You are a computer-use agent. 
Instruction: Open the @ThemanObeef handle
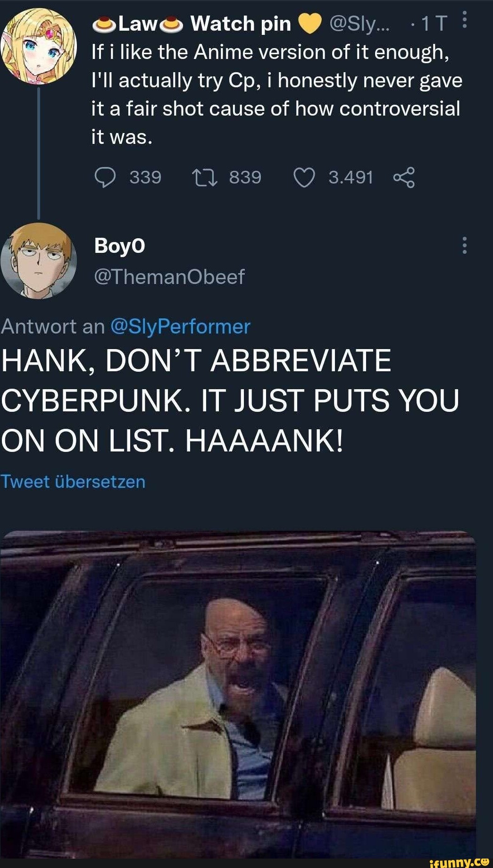(x=169, y=277)
